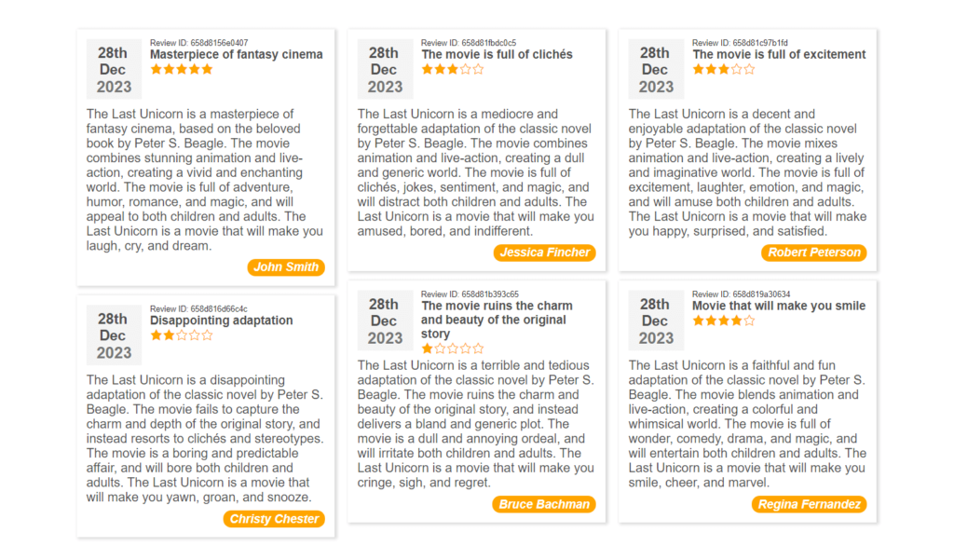Select the title The movie is full of excitement
The height and width of the screenshot is (560, 954).
pos(779,54)
